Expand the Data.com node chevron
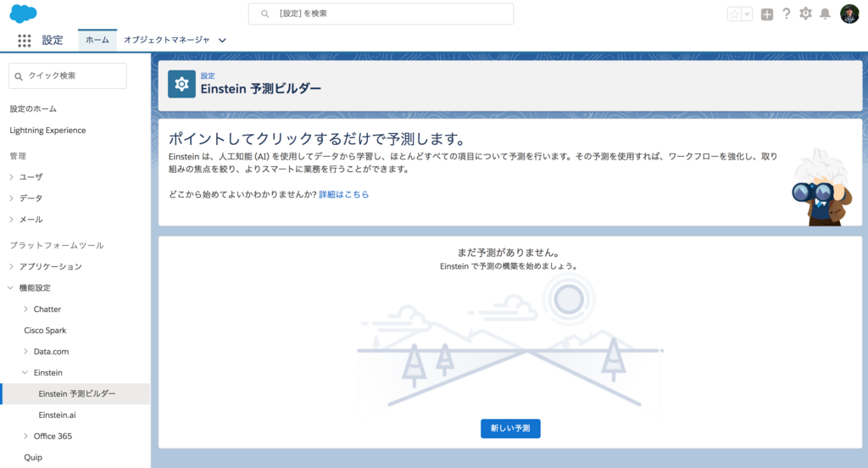The image size is (868, 468). coord(25,351)
